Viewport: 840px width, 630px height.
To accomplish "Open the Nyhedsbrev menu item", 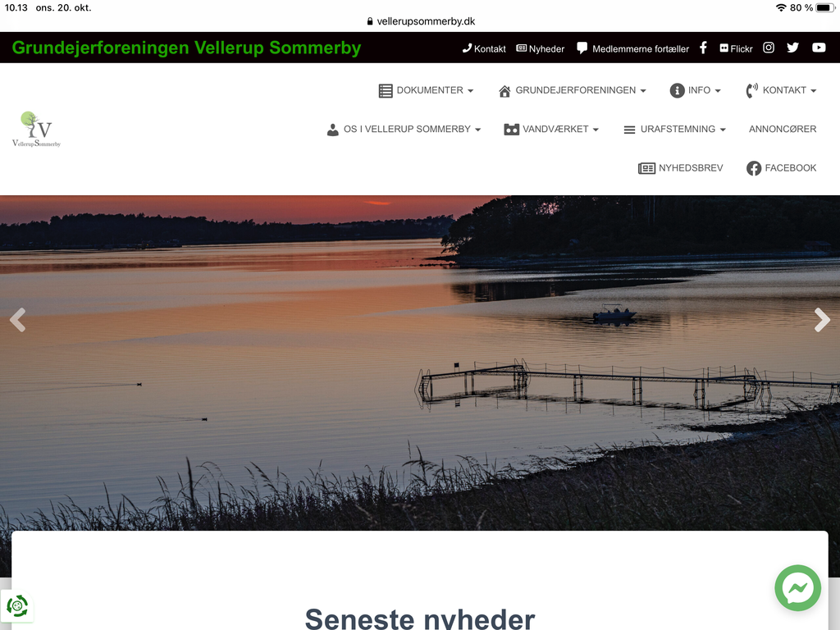I will (680, 168).
